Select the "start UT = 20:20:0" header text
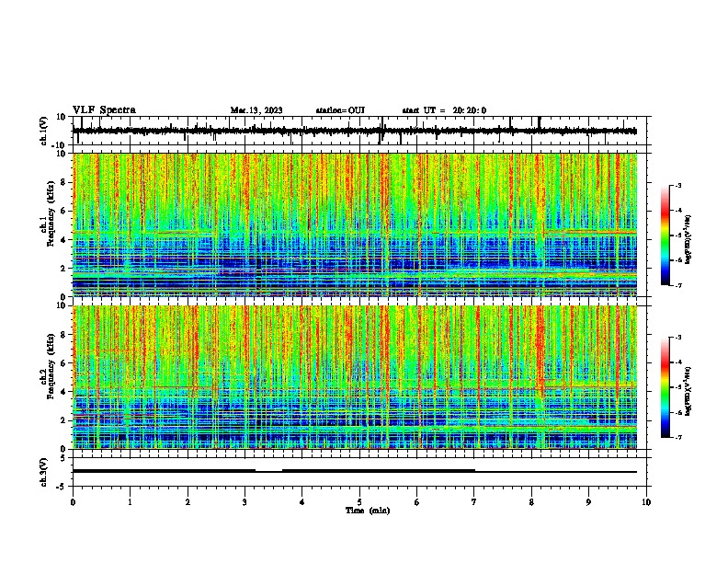 point(444,110)
